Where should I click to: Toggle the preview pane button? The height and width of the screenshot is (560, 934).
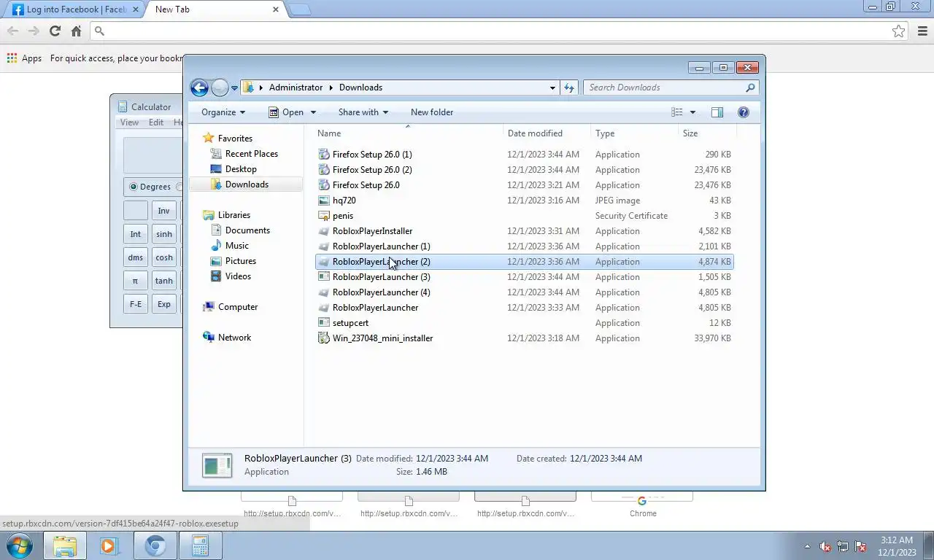(x=717, y=112)
